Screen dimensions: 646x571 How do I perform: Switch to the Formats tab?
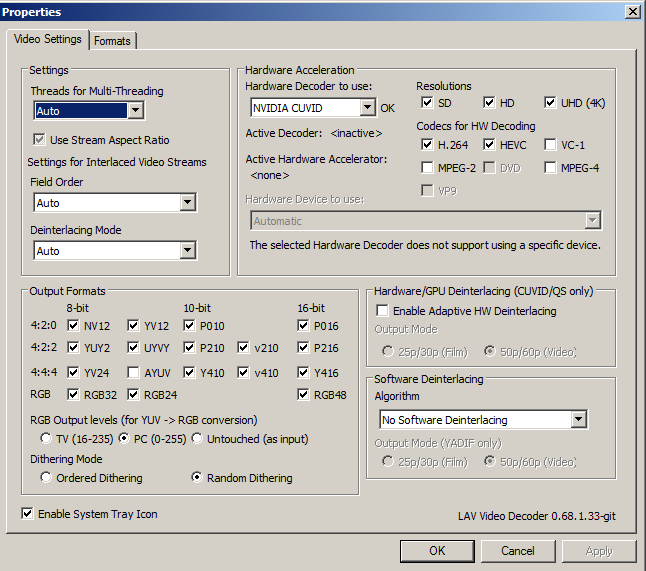coord(112,40)
